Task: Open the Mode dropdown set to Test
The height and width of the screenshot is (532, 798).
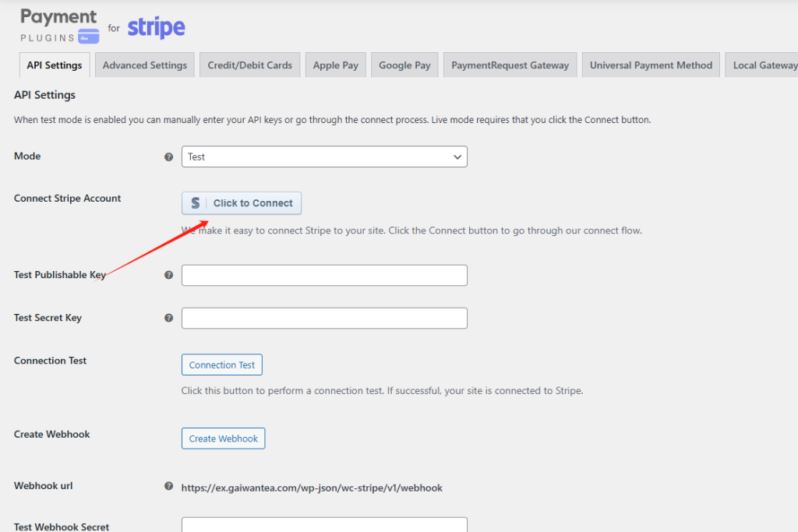Action: (x=324, y=157)
